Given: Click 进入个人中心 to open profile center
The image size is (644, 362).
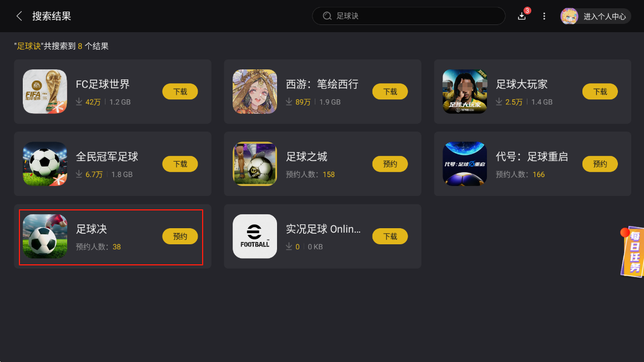Looking at the screenshot, I should 605,17.
